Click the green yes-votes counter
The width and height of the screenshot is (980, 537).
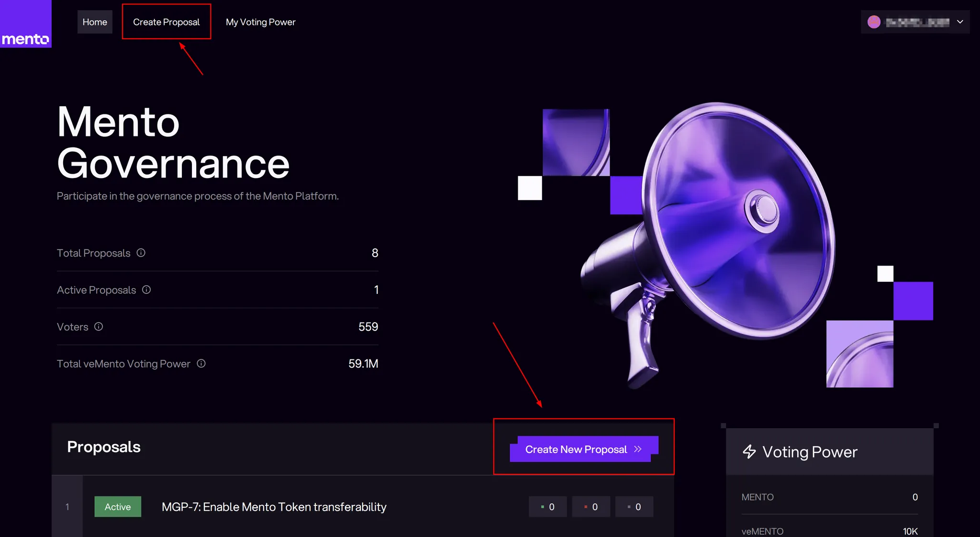(x=547, y=507)
